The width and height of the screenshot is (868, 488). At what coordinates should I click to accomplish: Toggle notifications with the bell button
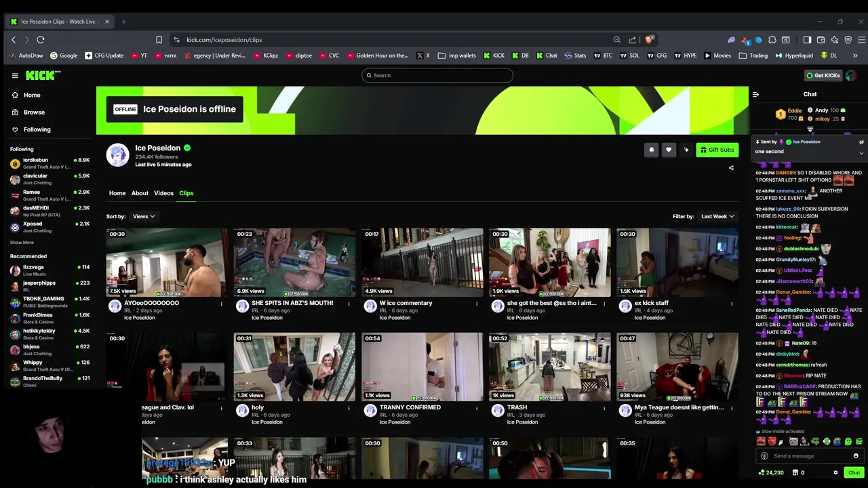(x=651, y=150)
